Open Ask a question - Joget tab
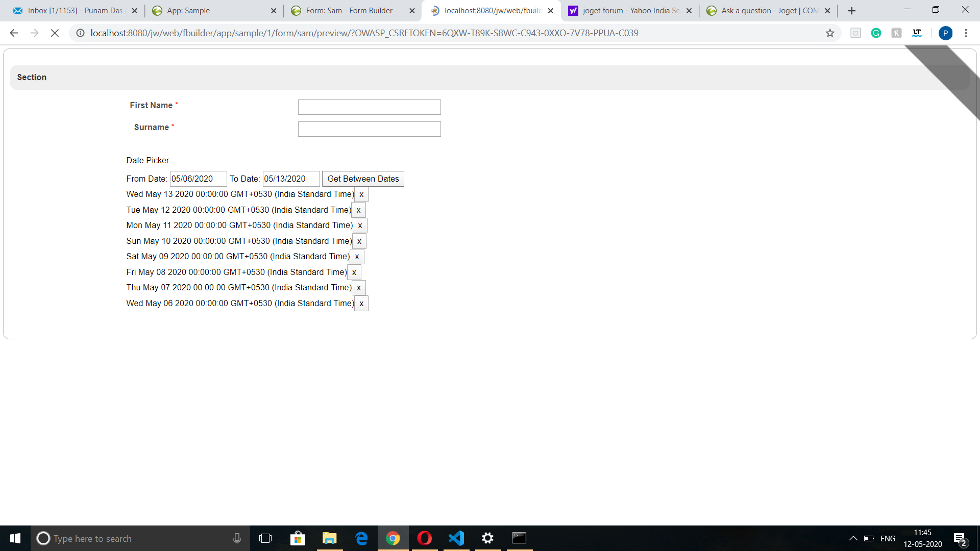This screenshot has width=980, height=551. 768,11
